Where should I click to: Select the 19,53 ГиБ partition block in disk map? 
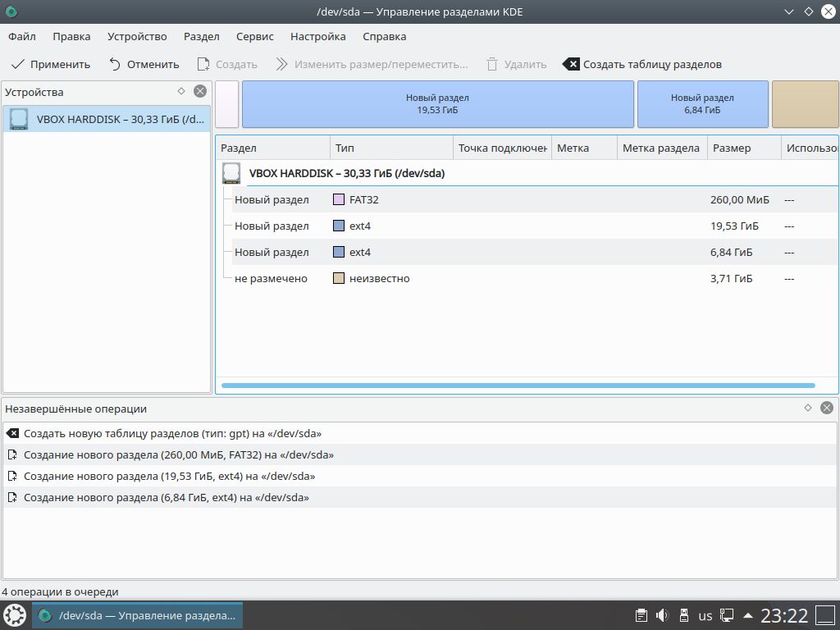438,104
